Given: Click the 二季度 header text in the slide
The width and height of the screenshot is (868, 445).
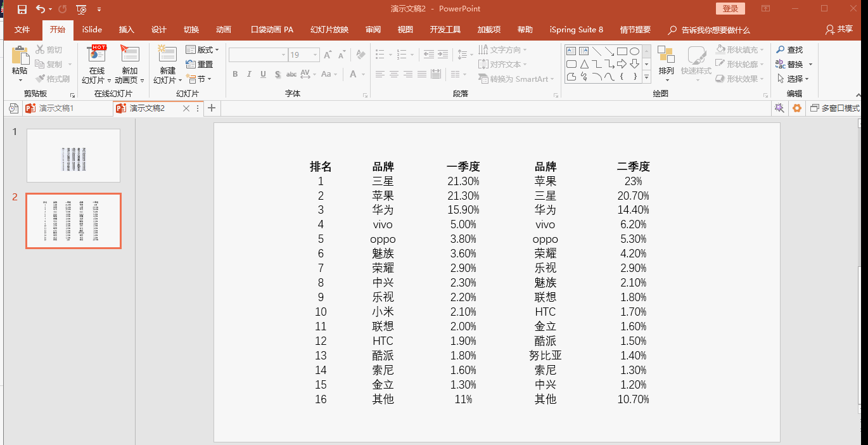Looking at the screenshot, I should pyautogui.click(x=634, y=167).
